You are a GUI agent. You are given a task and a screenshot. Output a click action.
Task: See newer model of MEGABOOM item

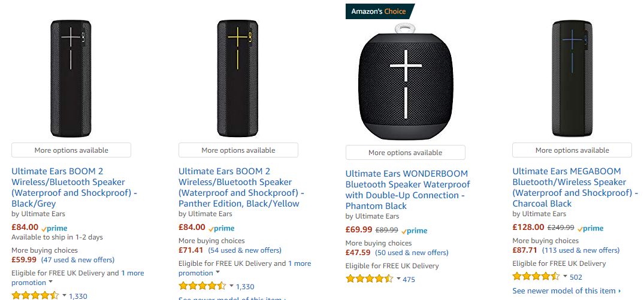566,291
